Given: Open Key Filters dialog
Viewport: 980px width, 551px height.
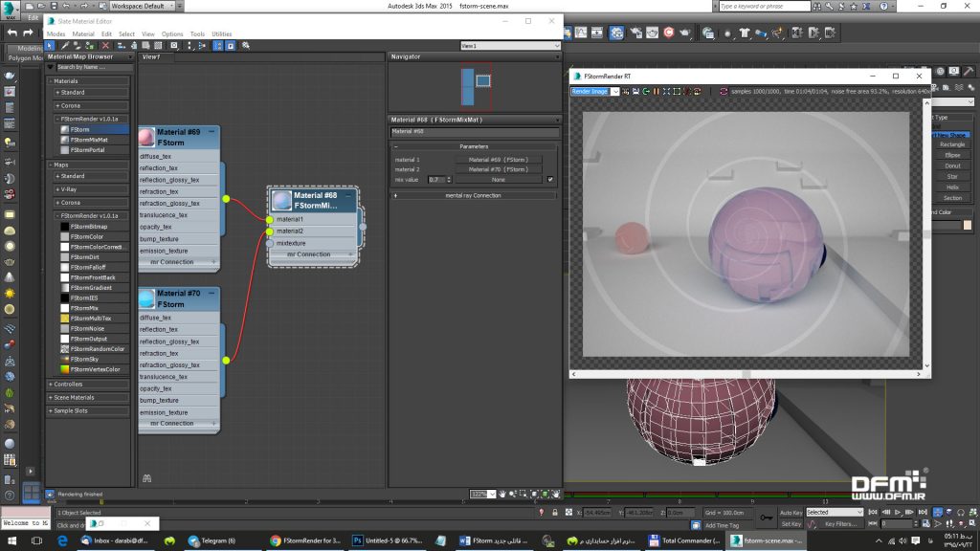Looking at the screenshot, I should pos(840,524).
